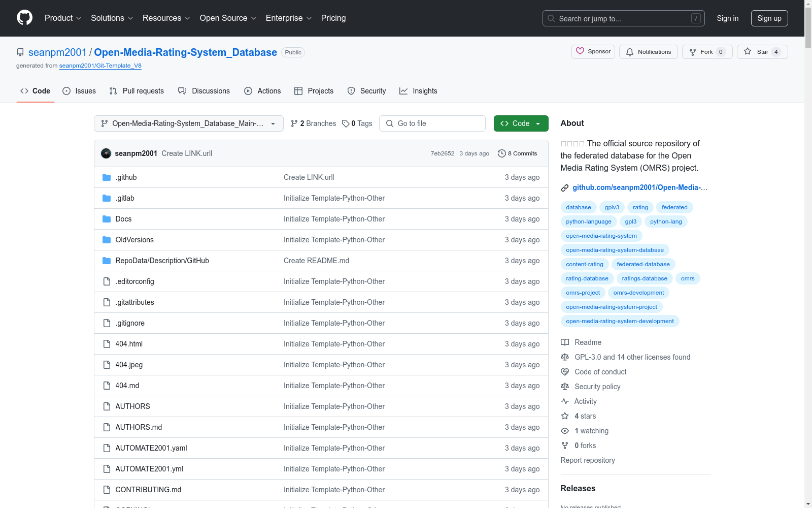Select the gplv3 topic tag

612,207
